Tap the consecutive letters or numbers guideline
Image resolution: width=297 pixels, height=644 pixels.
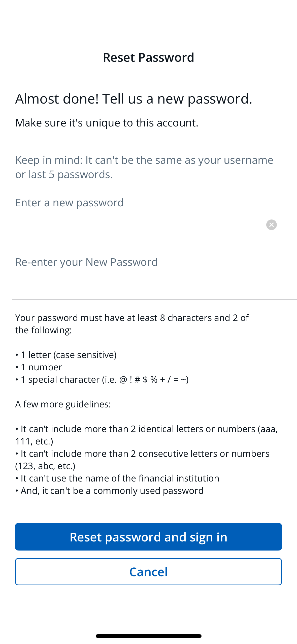pos(142,460)
